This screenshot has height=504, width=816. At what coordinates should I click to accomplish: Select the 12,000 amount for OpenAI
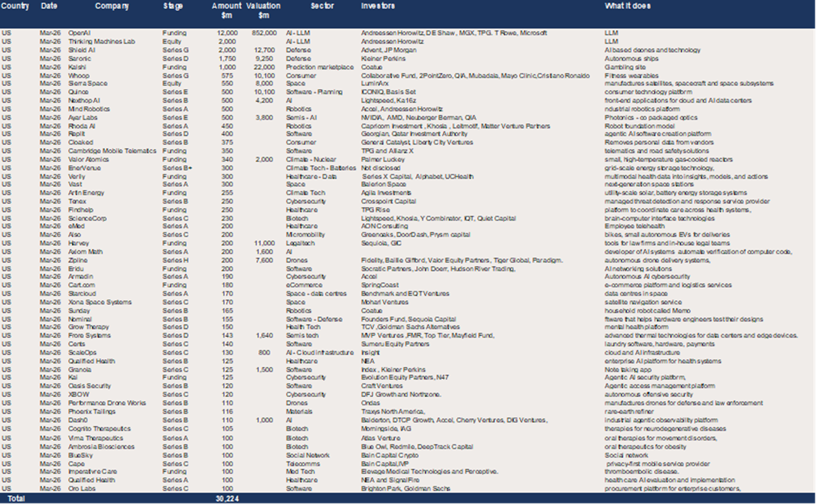click(227, 33)
